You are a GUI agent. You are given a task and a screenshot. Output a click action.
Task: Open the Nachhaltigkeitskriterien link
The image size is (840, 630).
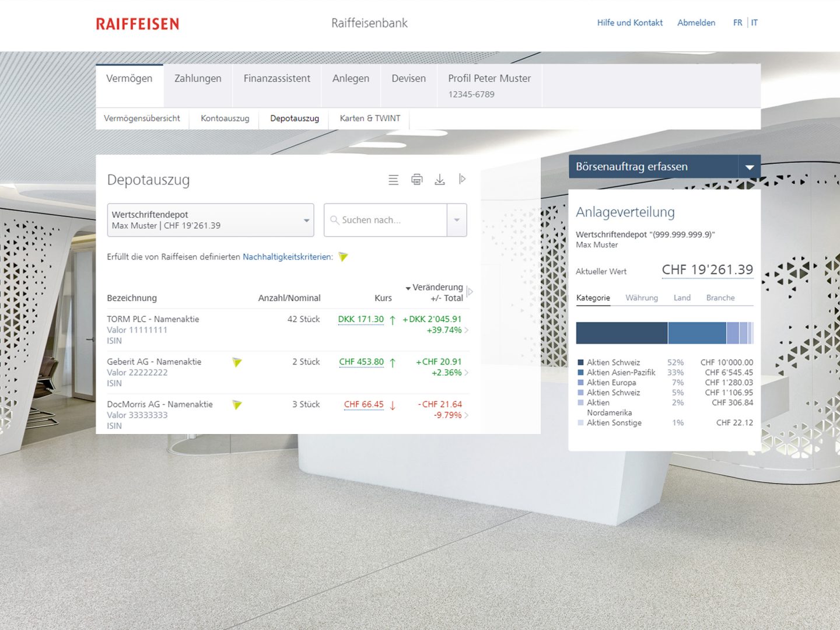[287, 257]
